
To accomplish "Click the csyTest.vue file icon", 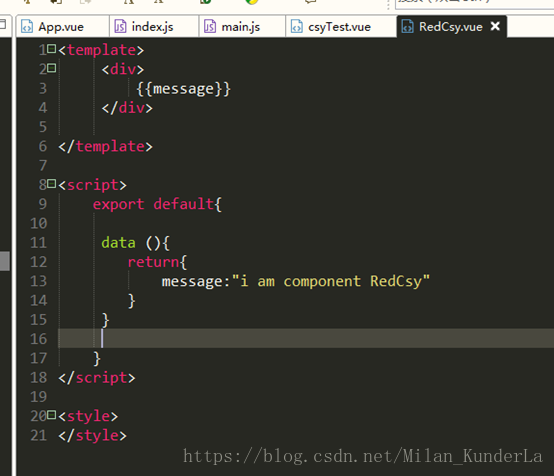I will [x=296, y=27].
